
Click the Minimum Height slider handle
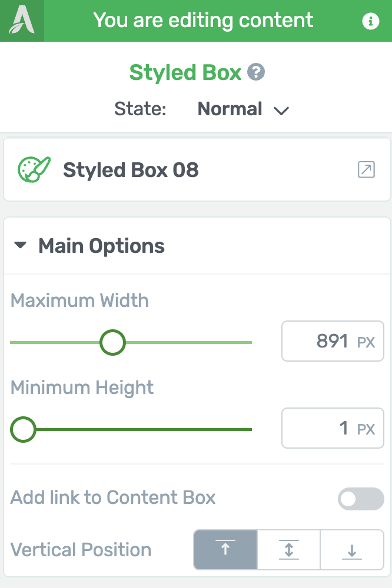[x=24, y=429]
